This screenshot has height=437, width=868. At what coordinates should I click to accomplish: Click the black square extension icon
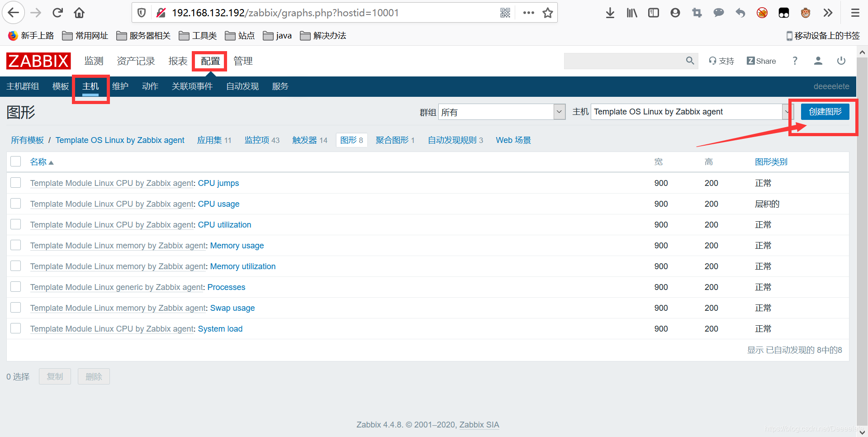pyautogui.click(x=784, y=13)
